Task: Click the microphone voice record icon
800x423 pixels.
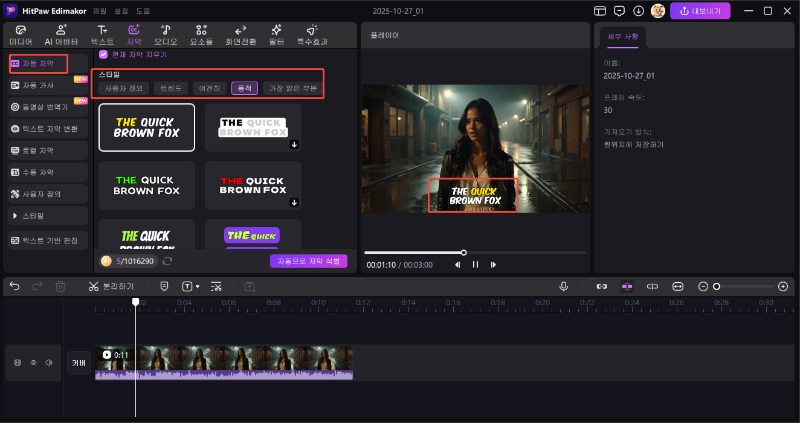Action: tap(564, 286)
